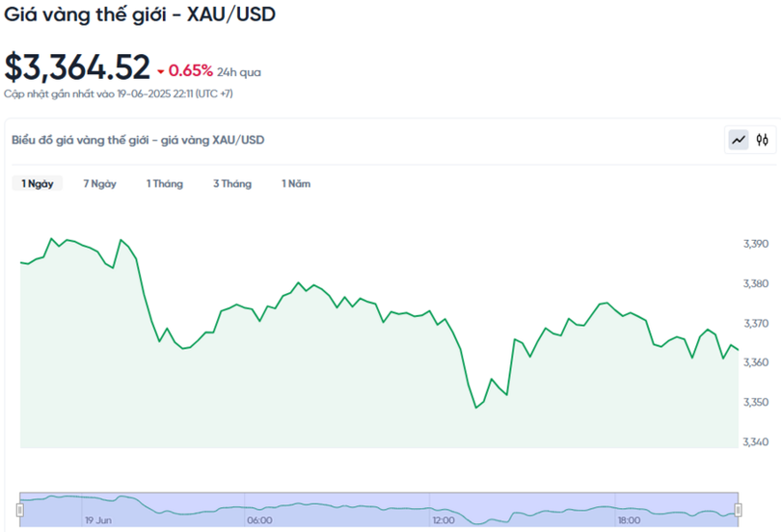
Task: Click the left handle of range navigator
Action: point(19,509)
